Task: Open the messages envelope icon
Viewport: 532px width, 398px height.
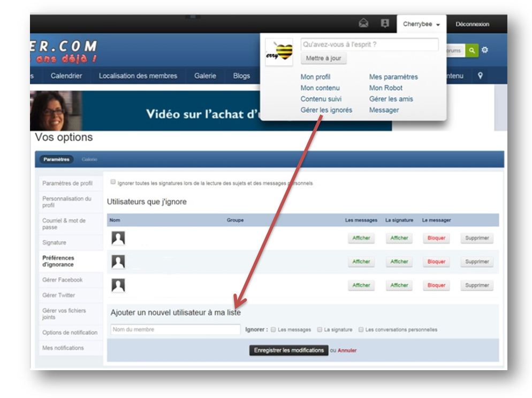Action: point(363,24)
